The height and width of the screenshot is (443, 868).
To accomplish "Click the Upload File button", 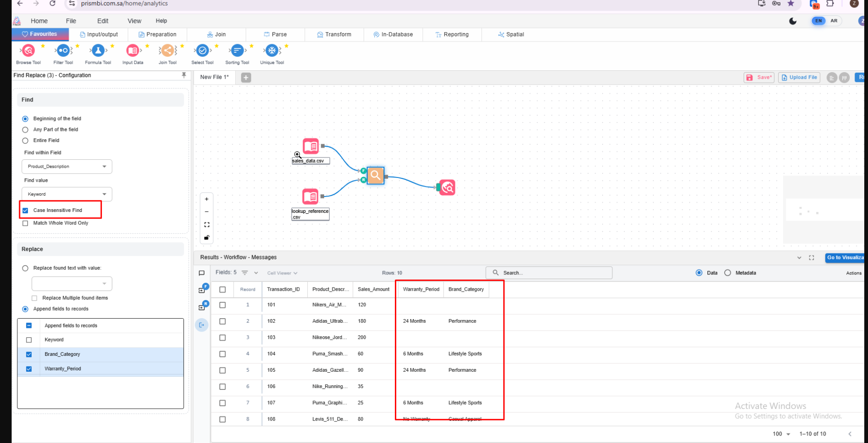I will (x=799, y=78).
